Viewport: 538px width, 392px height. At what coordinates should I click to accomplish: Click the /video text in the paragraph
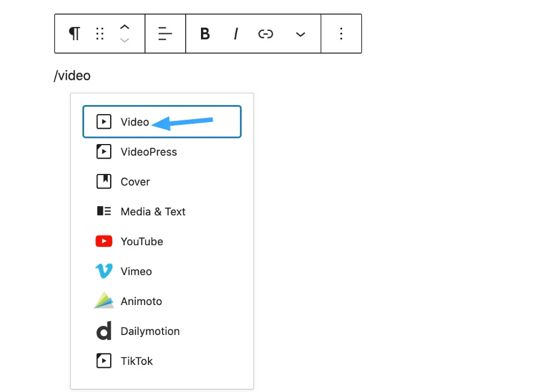[x=72, y=76]
